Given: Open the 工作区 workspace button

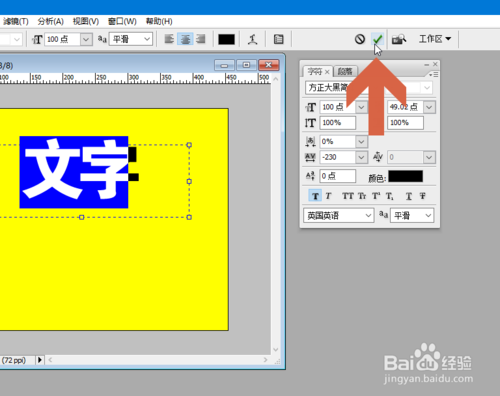Looking at the screenshot, I should pyautogui.click(x=435, y=39).
